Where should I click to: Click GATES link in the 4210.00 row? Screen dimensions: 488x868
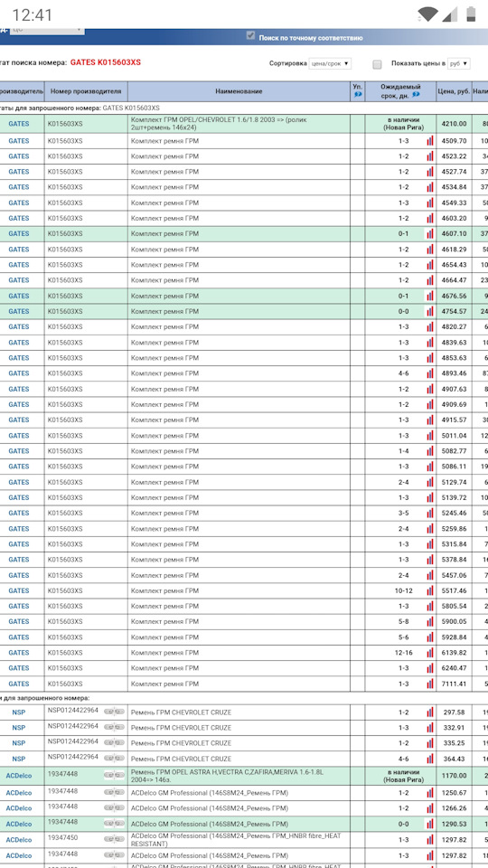click(x=19, y=124)
